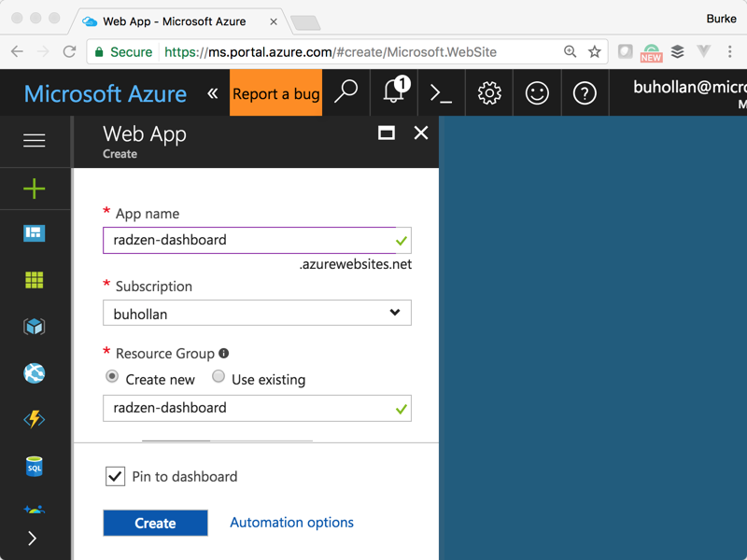The image size is (747, 560).
Task: Bookmark page with star icon
Action: tap(594, 51)
